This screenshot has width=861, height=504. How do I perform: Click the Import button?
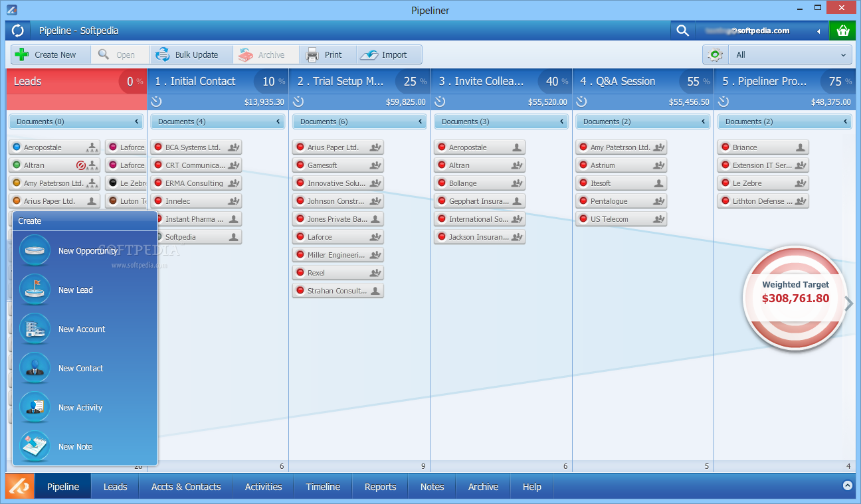[x=389, y=54]
